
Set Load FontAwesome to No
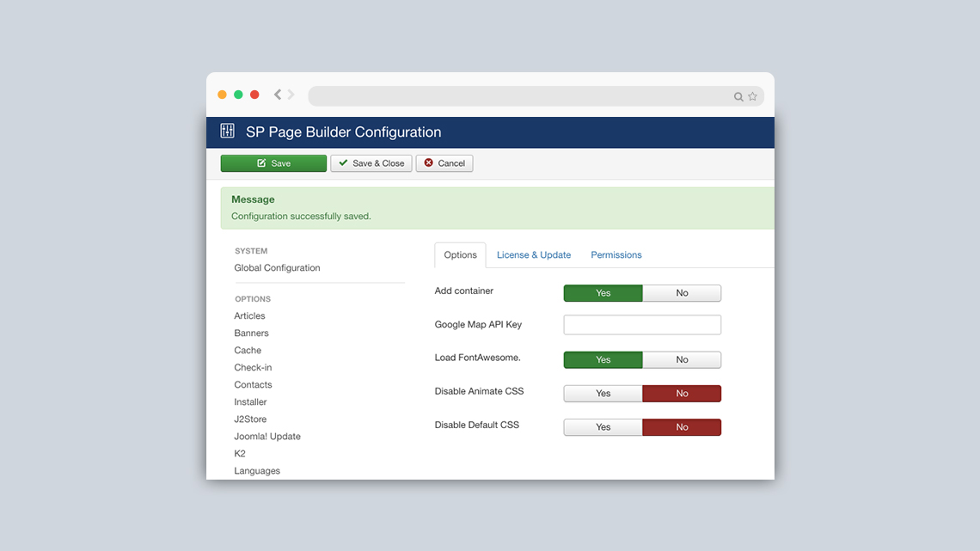(682, 360)
